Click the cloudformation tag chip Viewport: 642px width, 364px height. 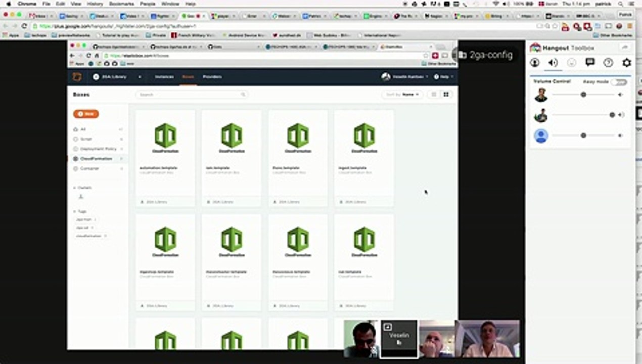(91, 236)
